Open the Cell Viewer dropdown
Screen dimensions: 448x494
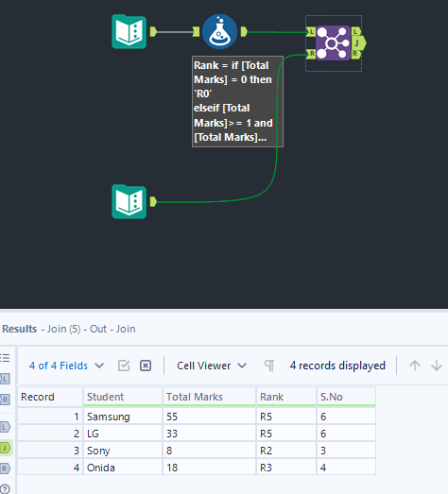click(212, 366)
